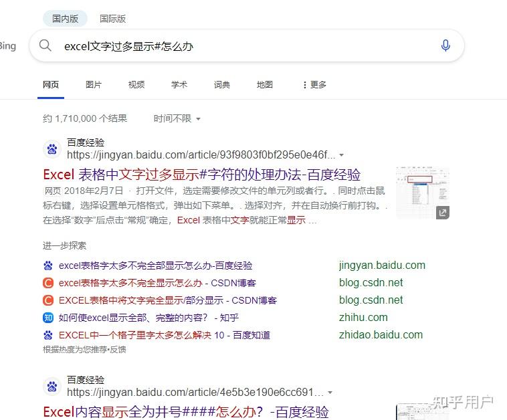Click CSDN icon beside 'excel表格字太多不完全显示怎么办'

[48, 283]
